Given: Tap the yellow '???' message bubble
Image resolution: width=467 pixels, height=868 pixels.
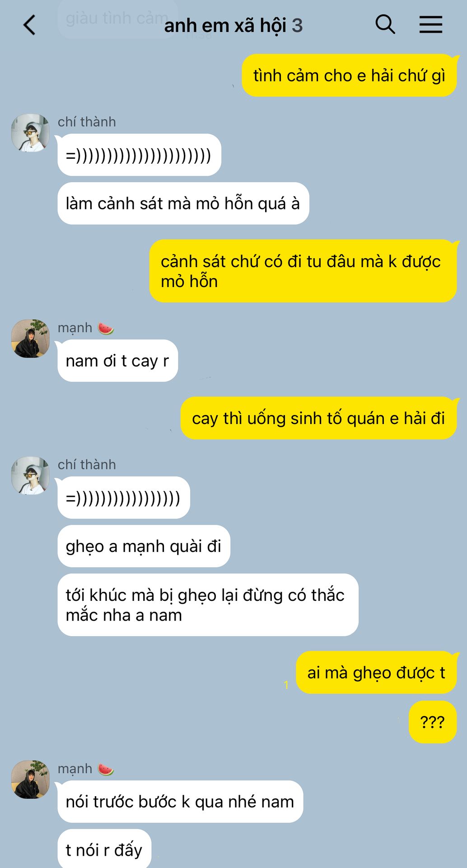Looking at the screenshot, I should click(433, 722).
